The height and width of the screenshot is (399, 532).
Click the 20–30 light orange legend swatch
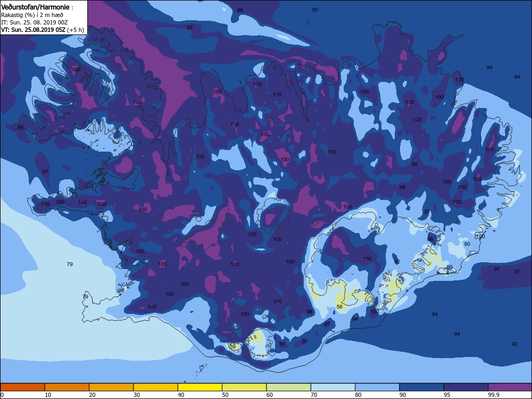pyautogui.click(x=111, y=387)
